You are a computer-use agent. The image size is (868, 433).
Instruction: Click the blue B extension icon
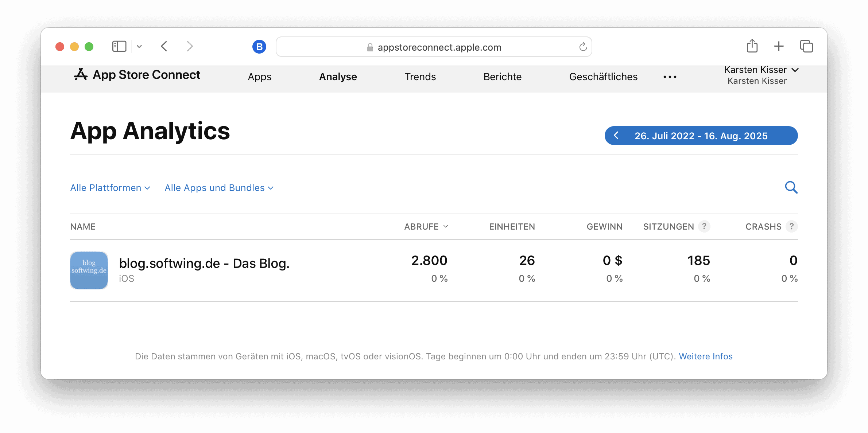click(x=259, y=47)
